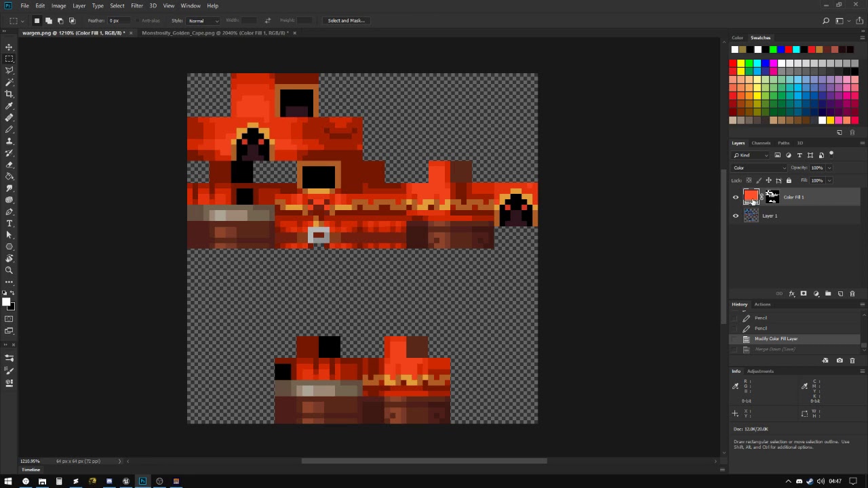Switch to Monstrosity_Golden_Cape.png document tab
The height and width of the screenshot is (488, 868).
(x=215, y=33)
